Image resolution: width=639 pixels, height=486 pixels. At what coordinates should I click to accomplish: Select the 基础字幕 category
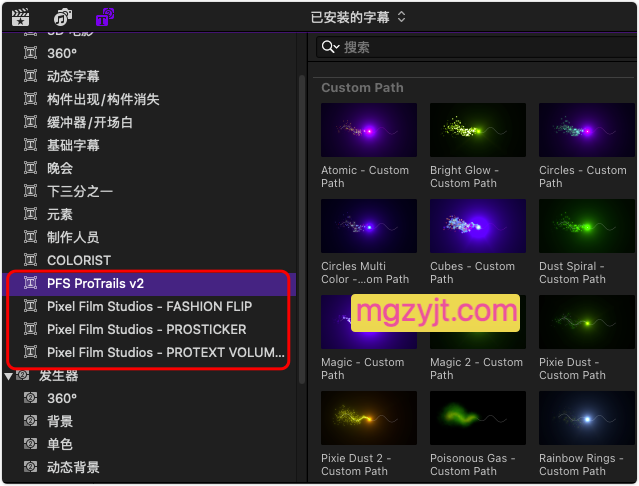[x=149, y=145]
